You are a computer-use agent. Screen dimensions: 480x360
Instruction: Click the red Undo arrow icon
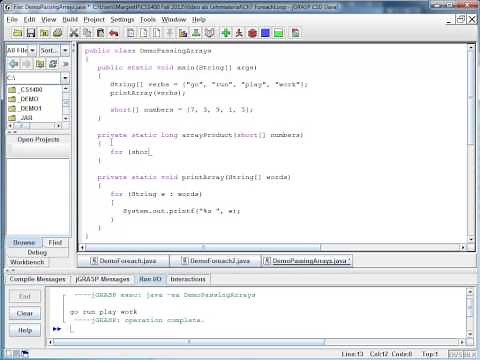tap(114, 33)
